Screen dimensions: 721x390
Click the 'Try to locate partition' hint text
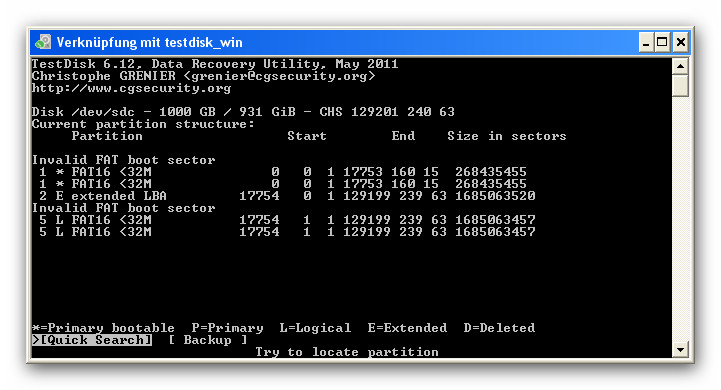tap(347, 352)
